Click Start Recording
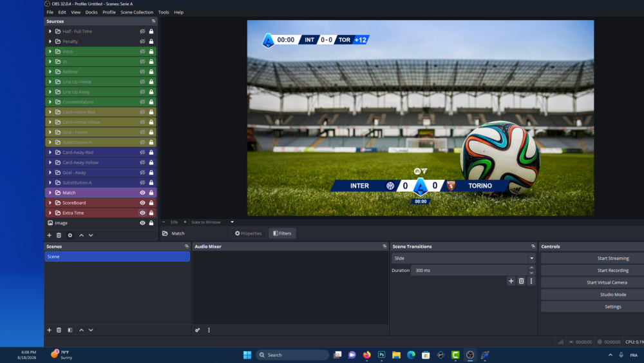 click(613, 271)
